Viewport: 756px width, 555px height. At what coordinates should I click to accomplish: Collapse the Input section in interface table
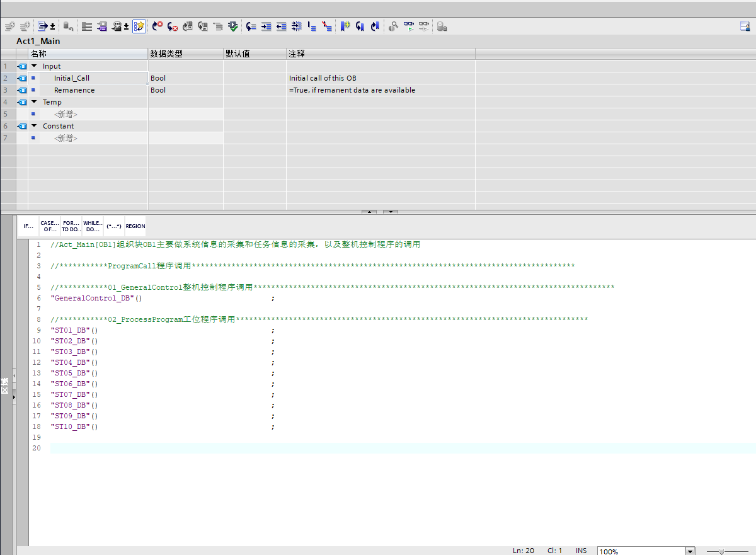34,66
